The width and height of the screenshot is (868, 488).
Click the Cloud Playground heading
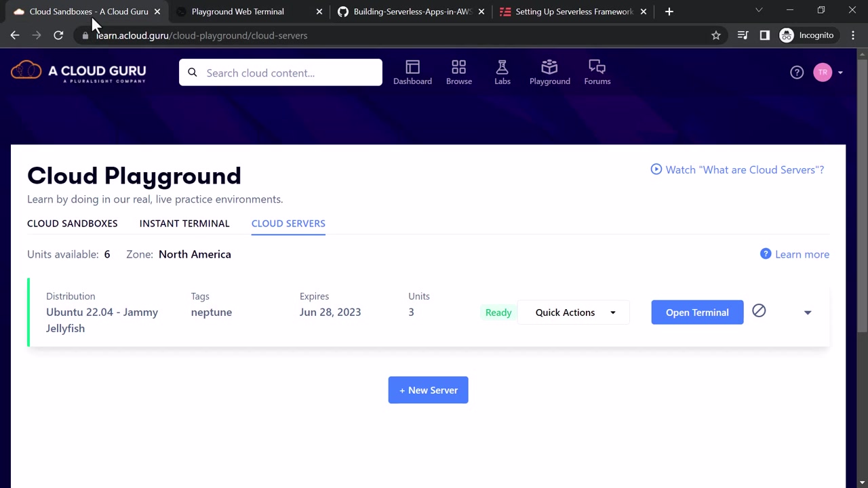point(134,176)
